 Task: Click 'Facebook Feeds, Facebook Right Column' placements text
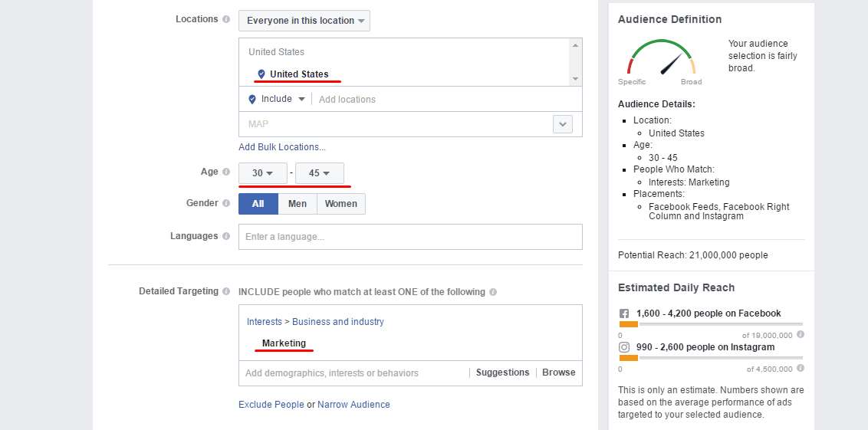pos(719,211)
